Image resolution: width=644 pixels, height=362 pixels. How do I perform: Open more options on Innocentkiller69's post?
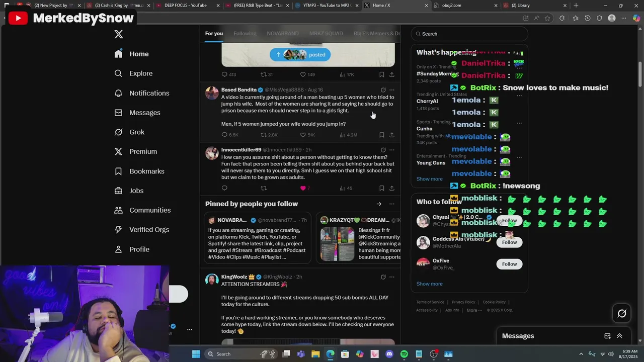click(392, 150)
